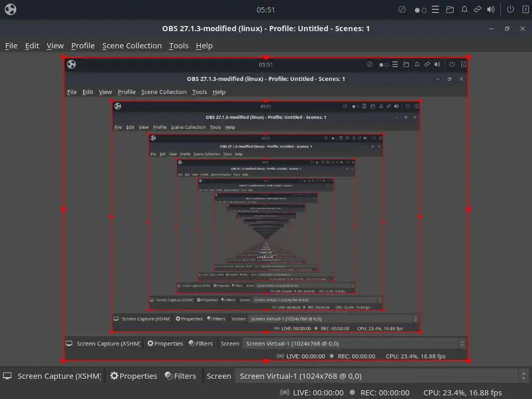Click the left-middle red handle of the outermost source

[x=63, y=209]
